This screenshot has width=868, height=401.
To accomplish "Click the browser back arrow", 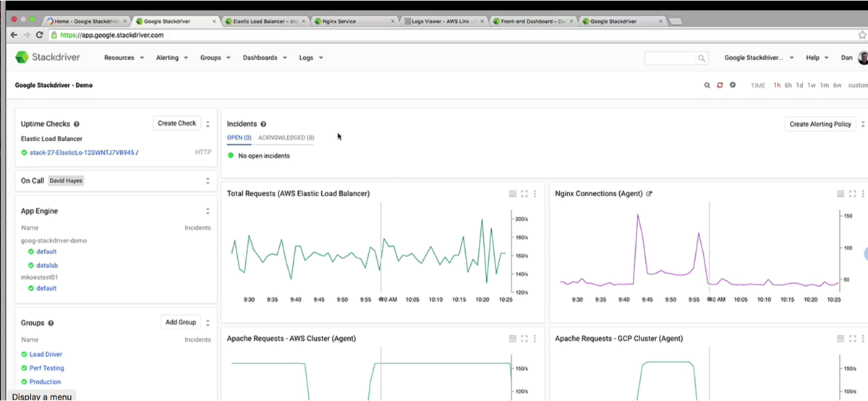I will (15, 35).
